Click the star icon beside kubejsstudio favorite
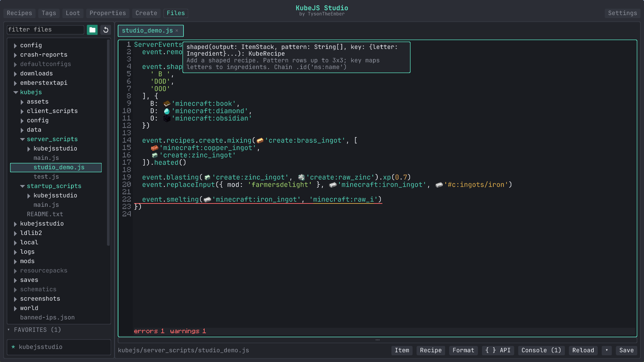644x362 pixels. point(13,347)
